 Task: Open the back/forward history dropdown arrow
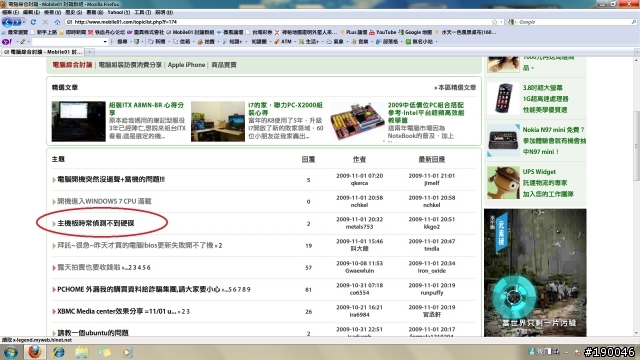pos(24,22)
